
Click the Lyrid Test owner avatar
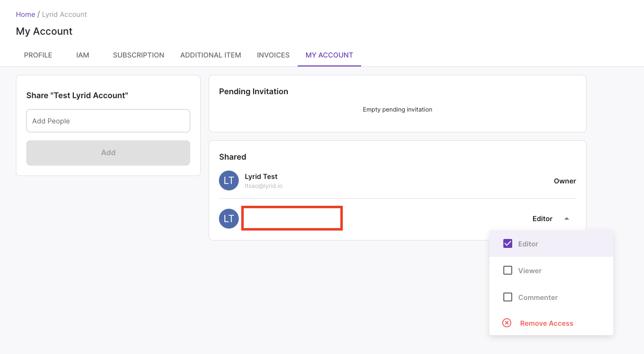coord(229,180)
